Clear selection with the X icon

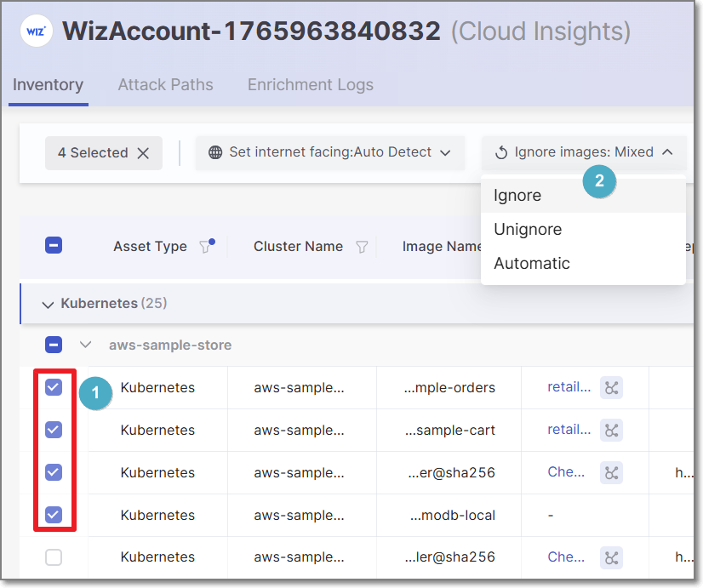pyautogui.click(x=143, y=153)
